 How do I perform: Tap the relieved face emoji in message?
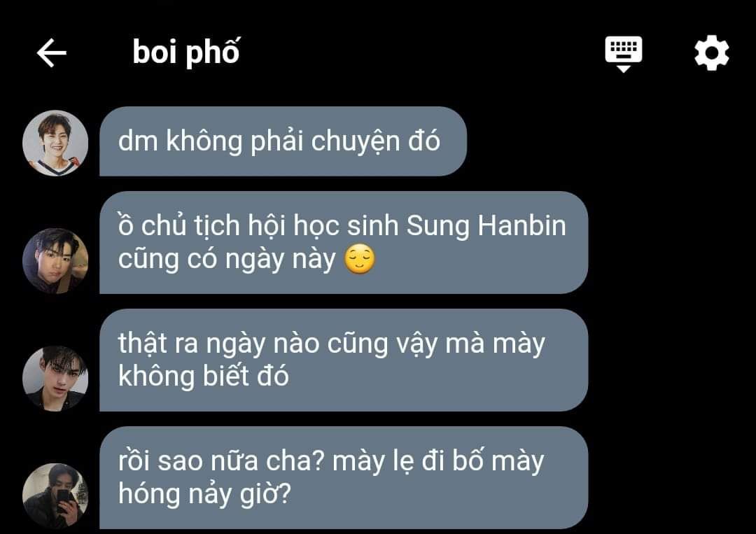(x=360, y=259)
